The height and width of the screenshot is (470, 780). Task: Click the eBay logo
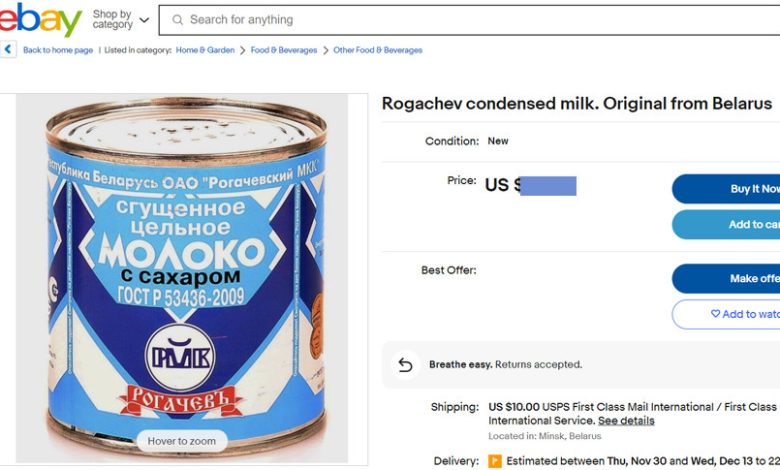40,19
